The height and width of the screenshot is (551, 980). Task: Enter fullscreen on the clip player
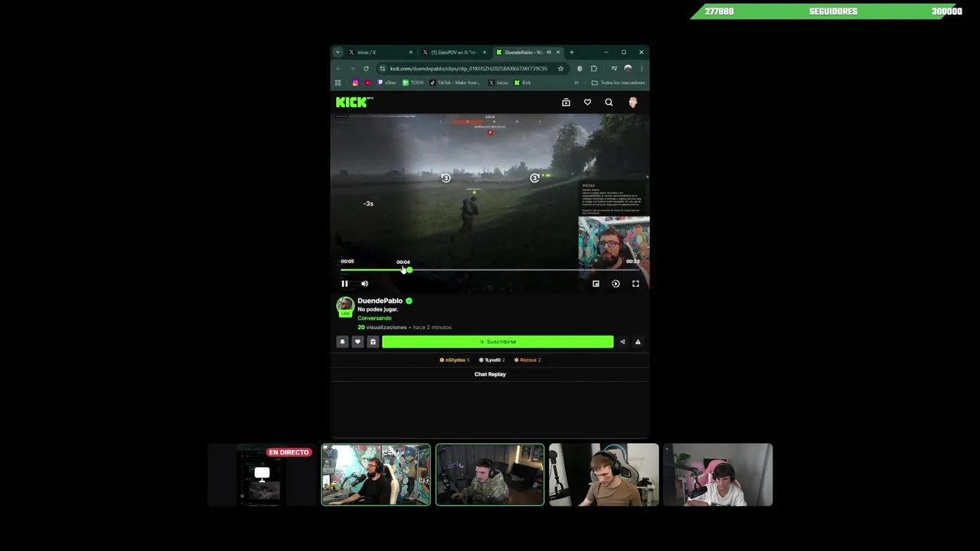635,284
